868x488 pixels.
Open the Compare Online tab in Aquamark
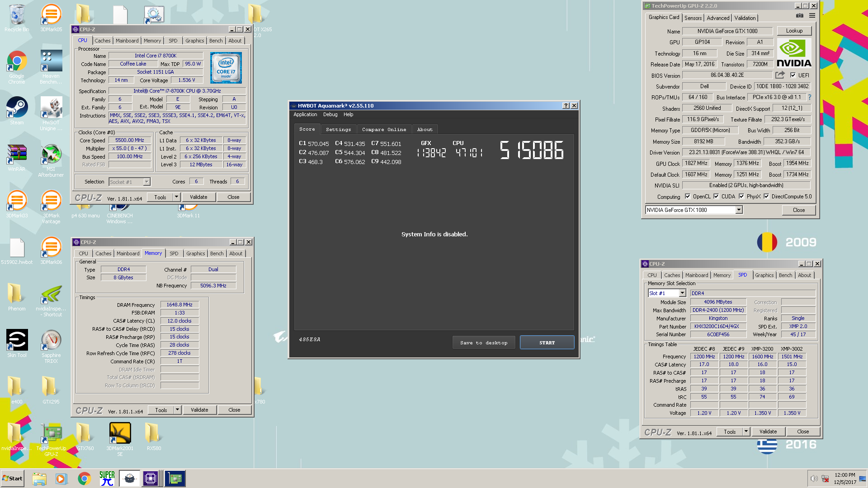(x=384, y=130)
